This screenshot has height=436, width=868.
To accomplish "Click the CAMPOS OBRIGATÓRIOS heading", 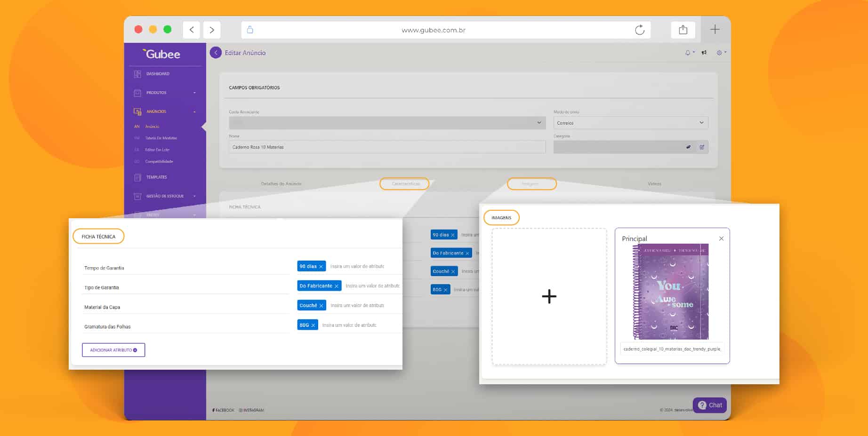I will tap(254, 87).
